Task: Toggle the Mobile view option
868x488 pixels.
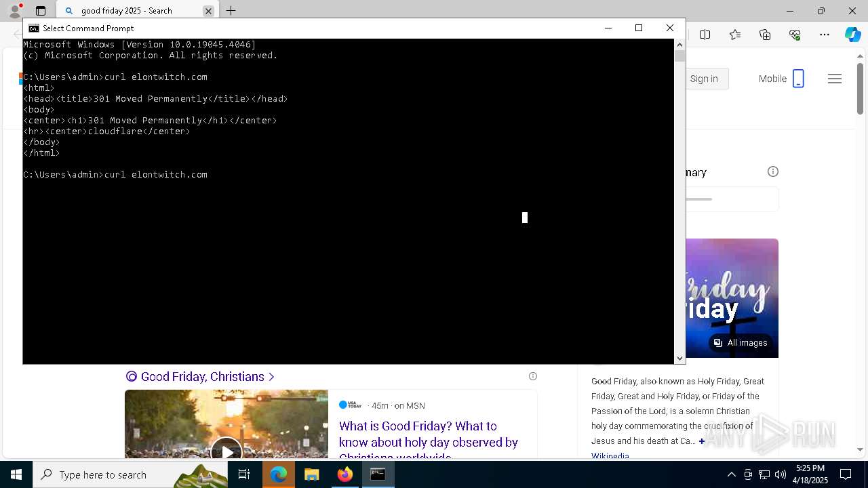Action: (781, 79)
